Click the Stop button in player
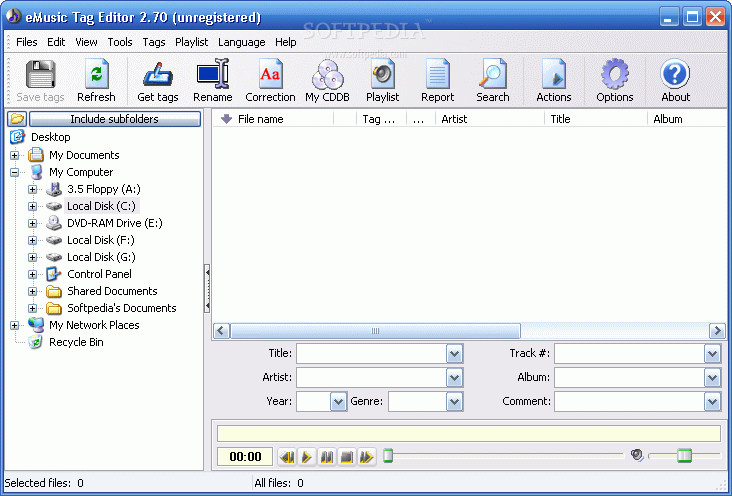This screenshot has width=732, height=496. (346, 456)
